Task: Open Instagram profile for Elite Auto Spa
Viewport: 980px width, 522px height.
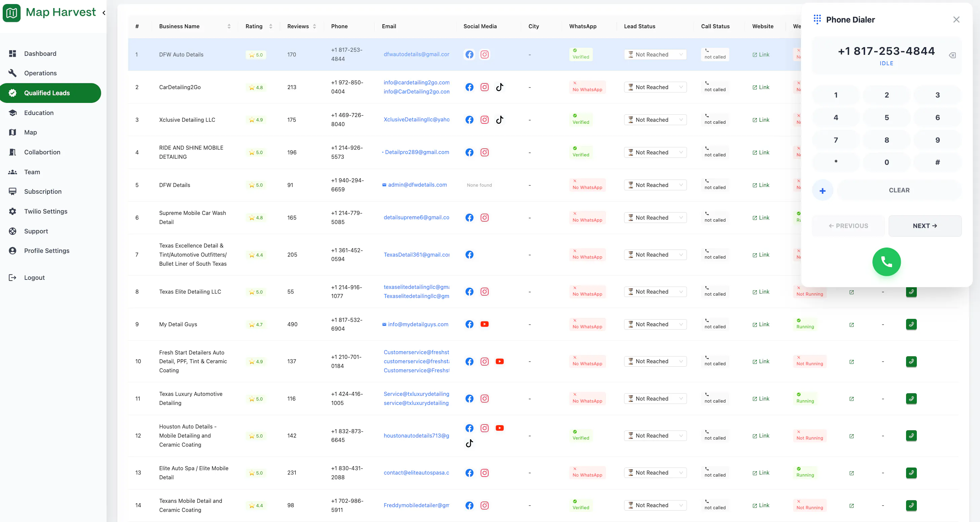Action: coord(484,473)
